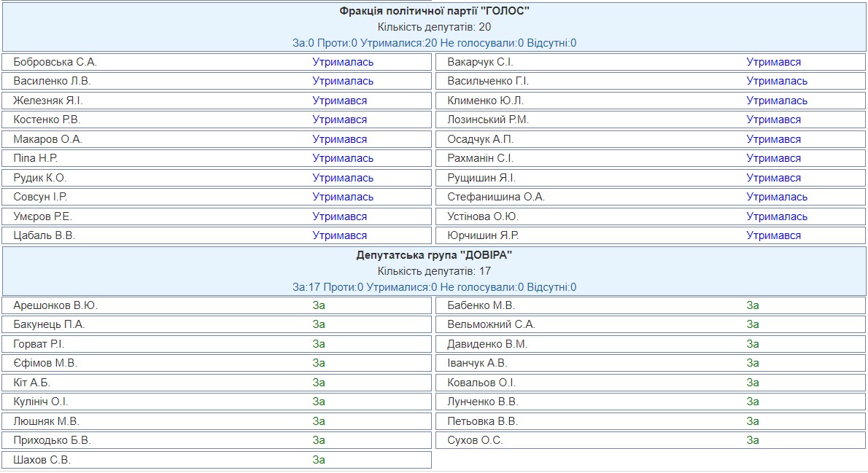Select the Рахманін С.І. row name

(x=480, y=158)
